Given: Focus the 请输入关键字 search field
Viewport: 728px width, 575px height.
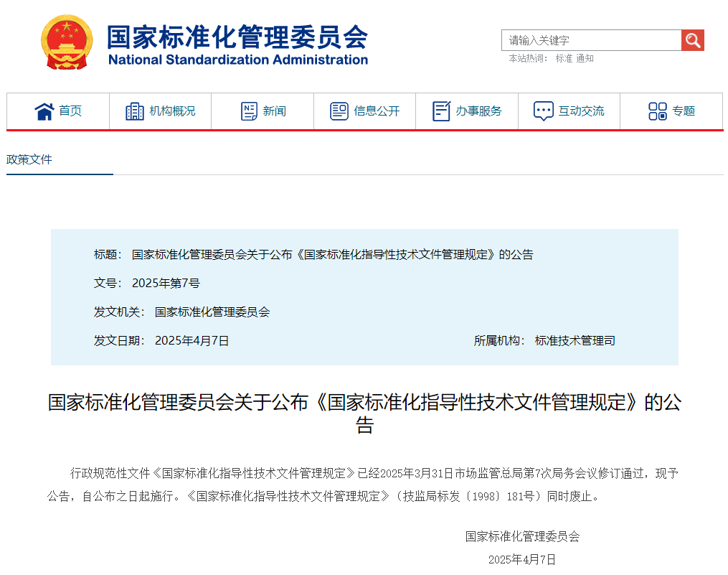Looking at the screenshot, I should point(592,40).
